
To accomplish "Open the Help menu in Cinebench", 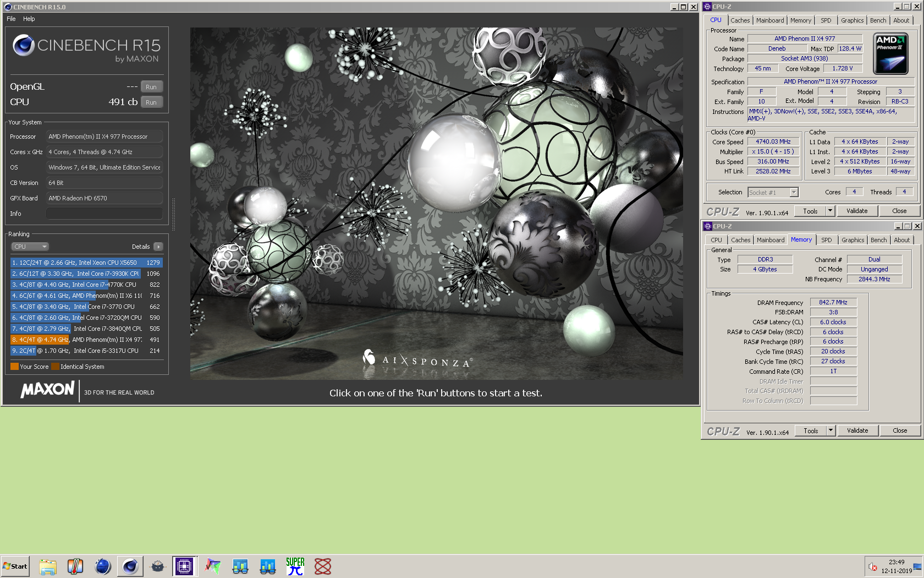I will pos(29,19).
